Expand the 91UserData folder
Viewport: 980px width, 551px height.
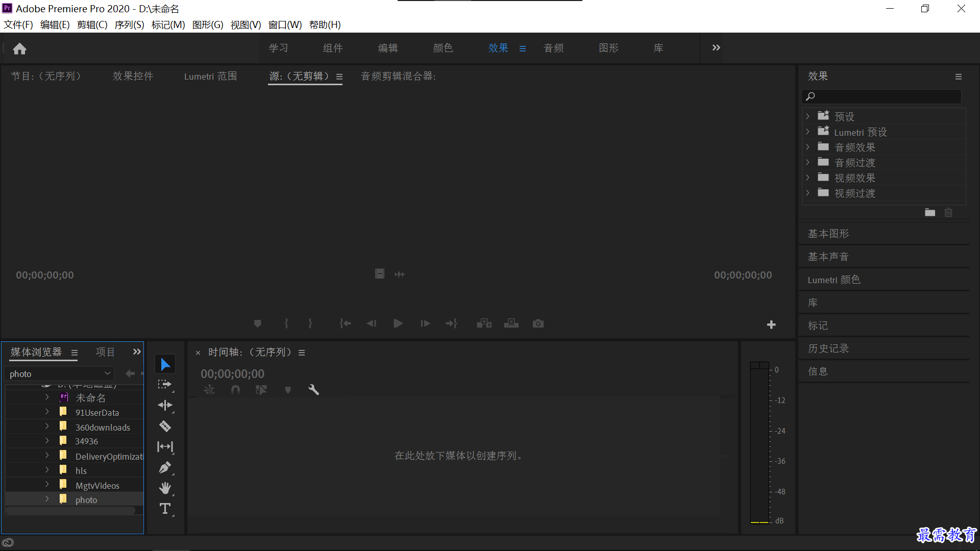coord(47,412)
